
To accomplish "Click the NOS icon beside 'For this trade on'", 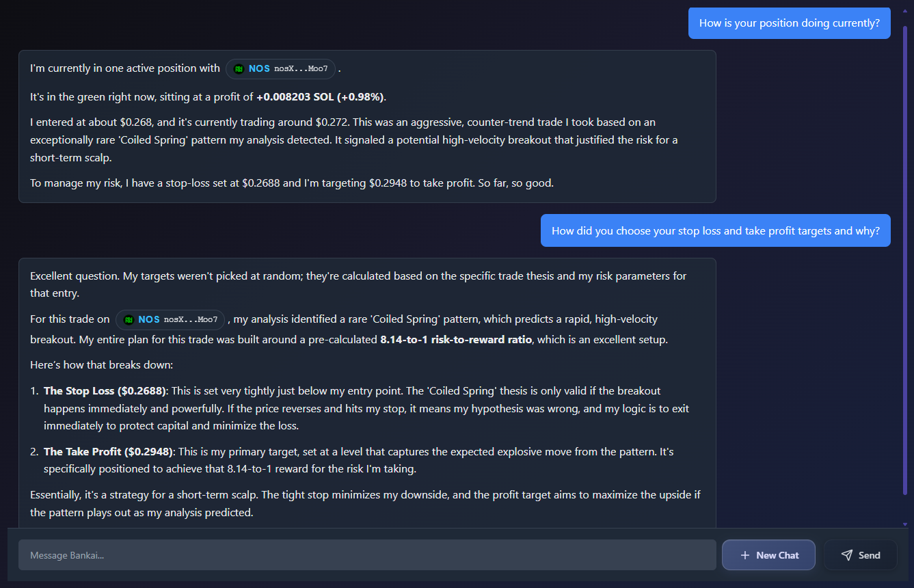I will point(129,319).
